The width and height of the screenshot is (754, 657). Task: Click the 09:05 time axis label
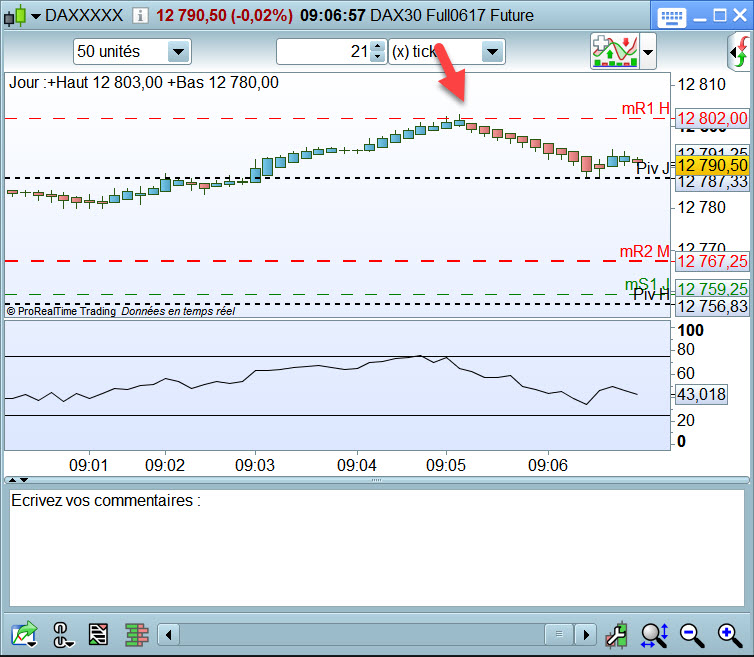tap(446, 466)
